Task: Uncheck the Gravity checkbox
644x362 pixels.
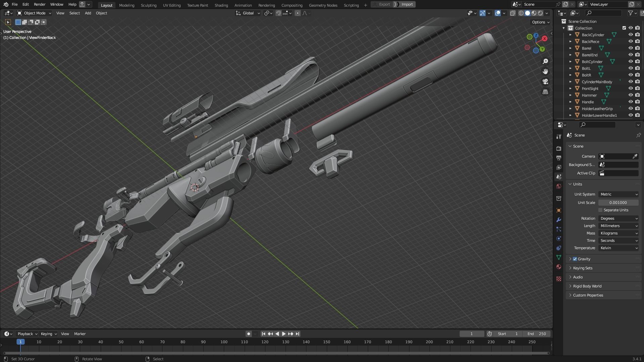Action: click(x=575, y=259)
